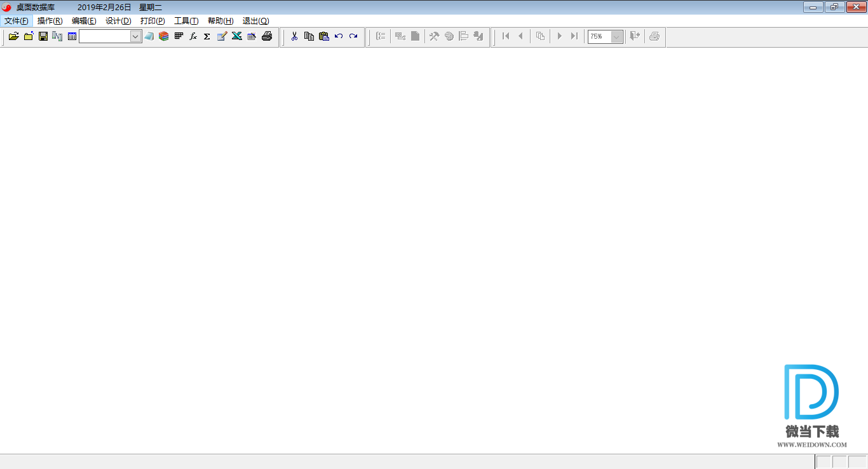Click the copy icon
Screen dimensions: 868x469
click(x=309, y=36)
